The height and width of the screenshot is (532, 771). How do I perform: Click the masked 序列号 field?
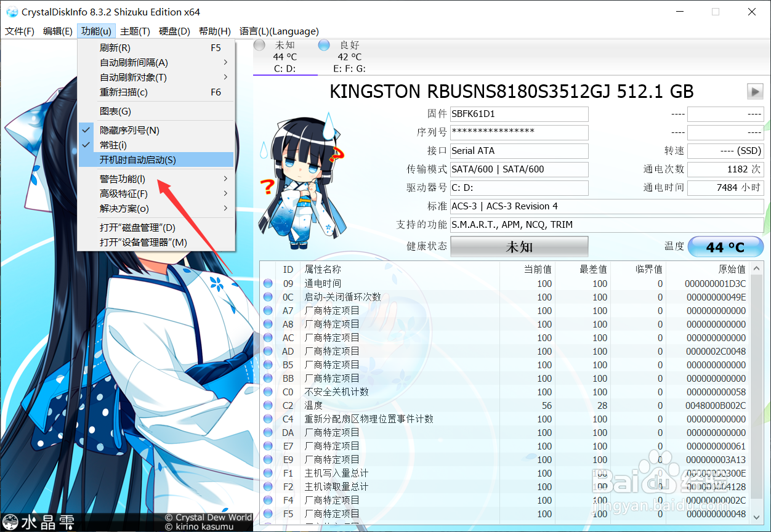[519, 132]
